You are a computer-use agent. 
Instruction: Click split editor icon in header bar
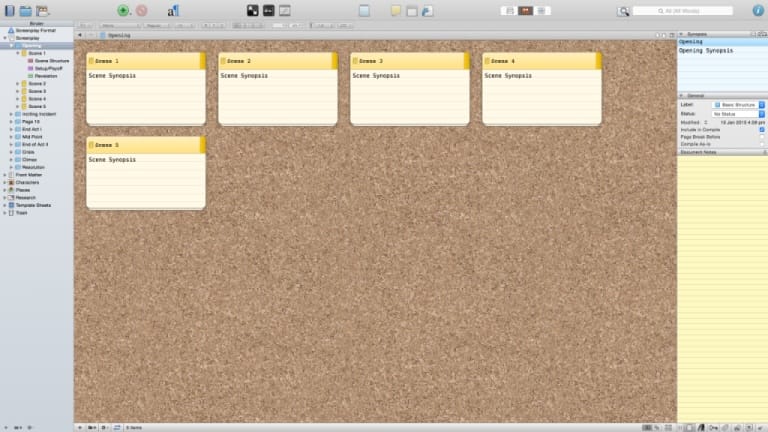(x=672, y=35)
